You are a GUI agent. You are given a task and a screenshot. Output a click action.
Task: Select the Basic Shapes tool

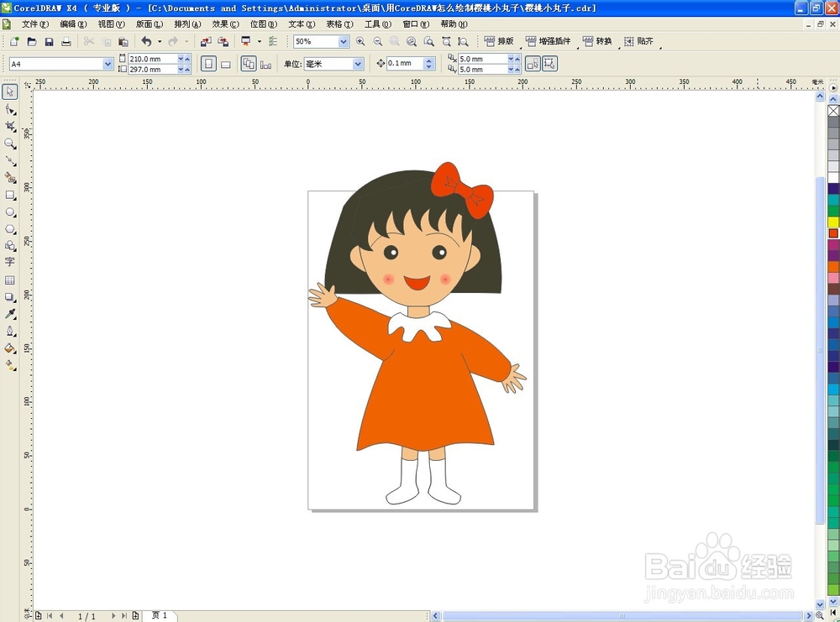coord(9,246)
